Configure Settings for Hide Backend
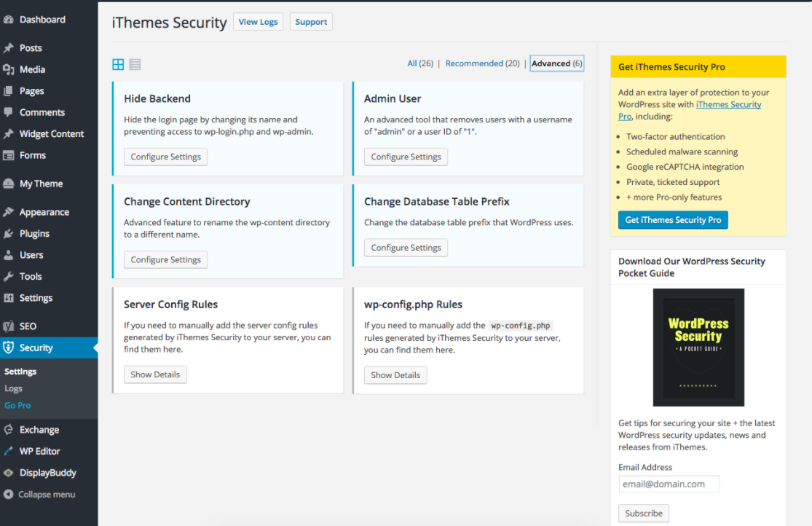 click(165, 157)
